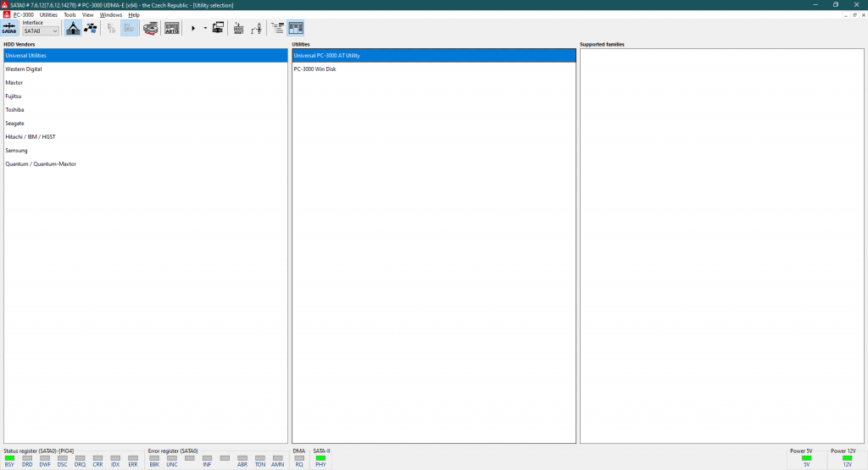
Task: Click the SATA0 port icon
Action: (x=10, y=28)
